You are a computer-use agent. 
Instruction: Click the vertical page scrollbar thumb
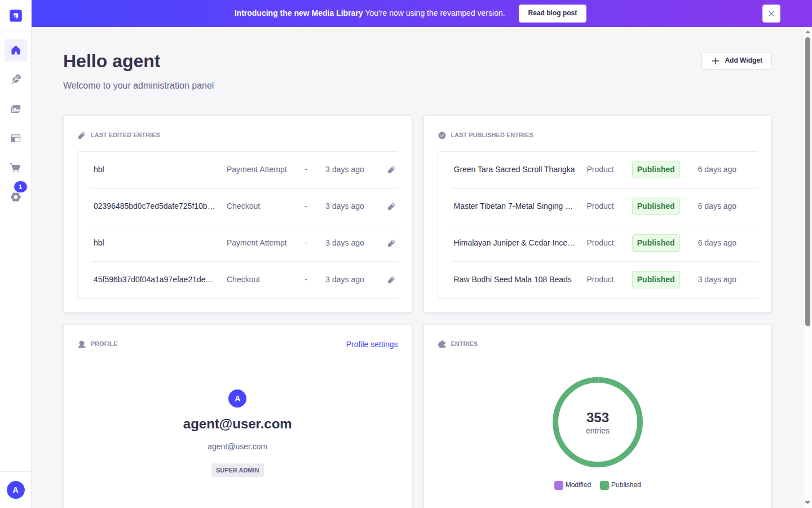pos(807,181)
